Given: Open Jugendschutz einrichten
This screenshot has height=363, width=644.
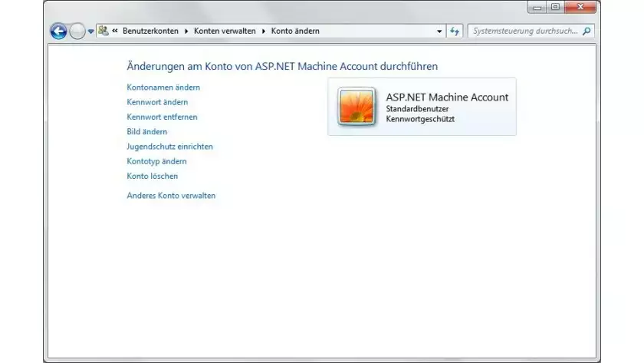Looking at the screenshot, I should pos(169,147).
